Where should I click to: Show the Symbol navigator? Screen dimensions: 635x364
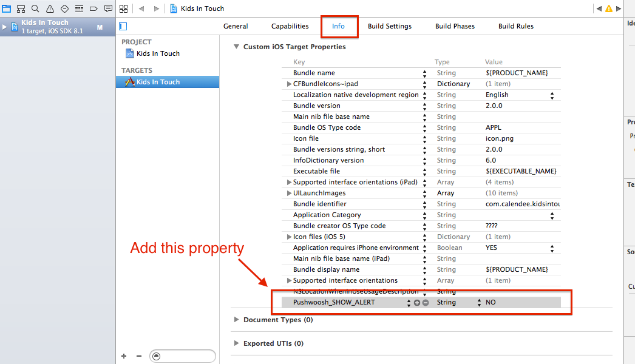21,8
